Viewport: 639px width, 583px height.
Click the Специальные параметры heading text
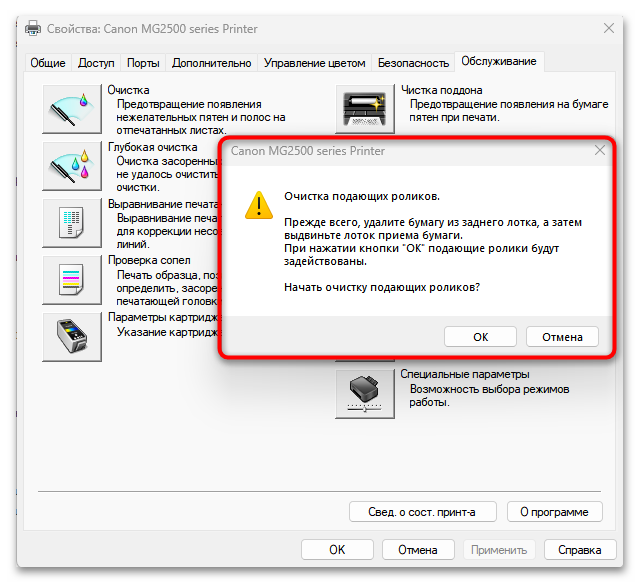[x=465, y=374]
